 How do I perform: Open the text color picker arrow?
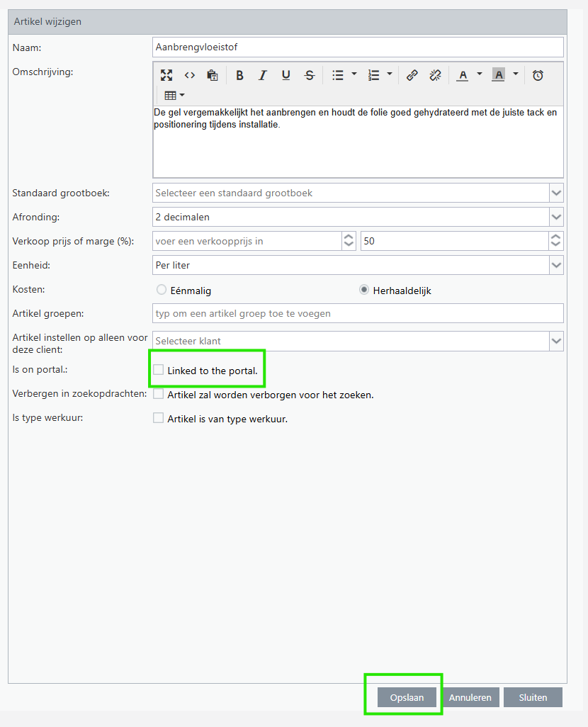tap(480, 74)
